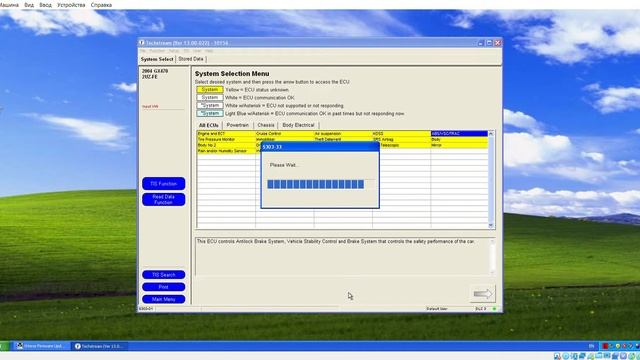Click the TIS Function button
The image size is (640, 360).
click(x=164, y=184)
